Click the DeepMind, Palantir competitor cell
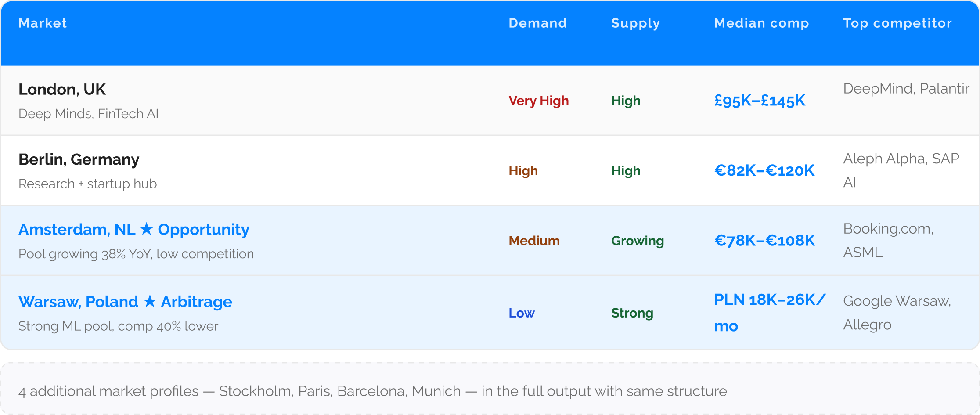This screenshot has height=415, width=980. coord(906,89)
